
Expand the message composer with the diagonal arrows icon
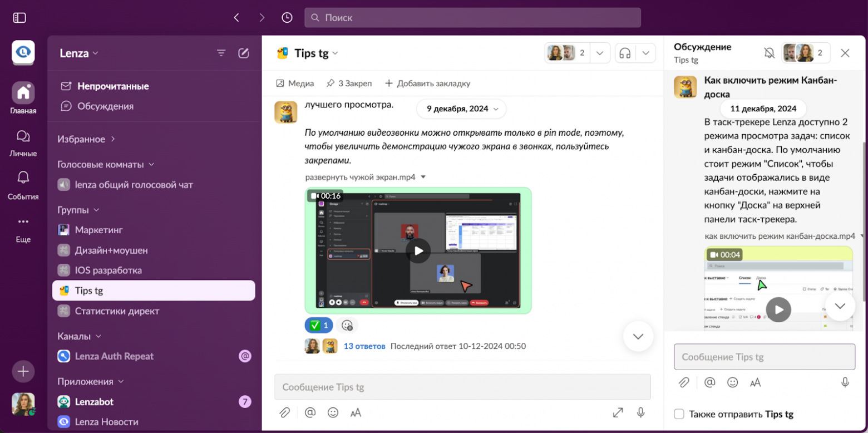coord(618,412)
